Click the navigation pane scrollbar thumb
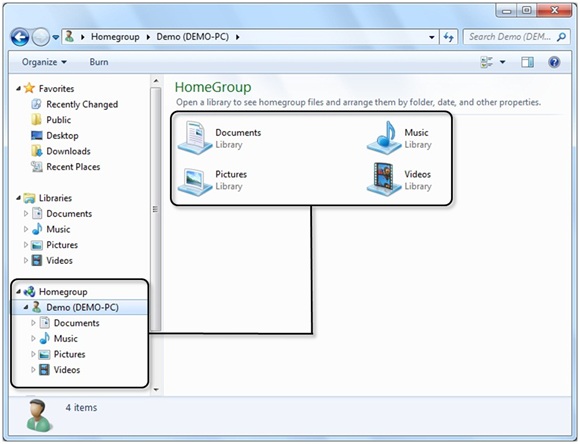The width and height of the screenshot is (580, 444). 156,209
